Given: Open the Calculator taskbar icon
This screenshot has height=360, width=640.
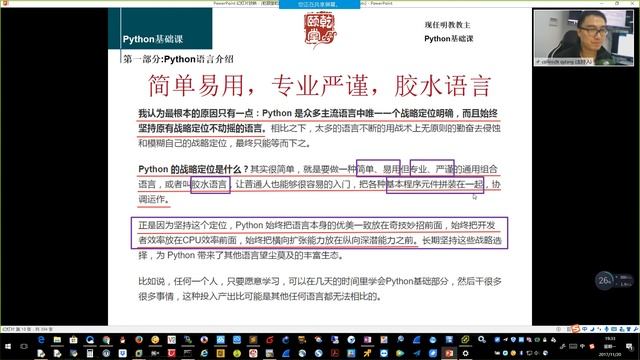Looking at the screenshot, I should click(x=90, y=353).
